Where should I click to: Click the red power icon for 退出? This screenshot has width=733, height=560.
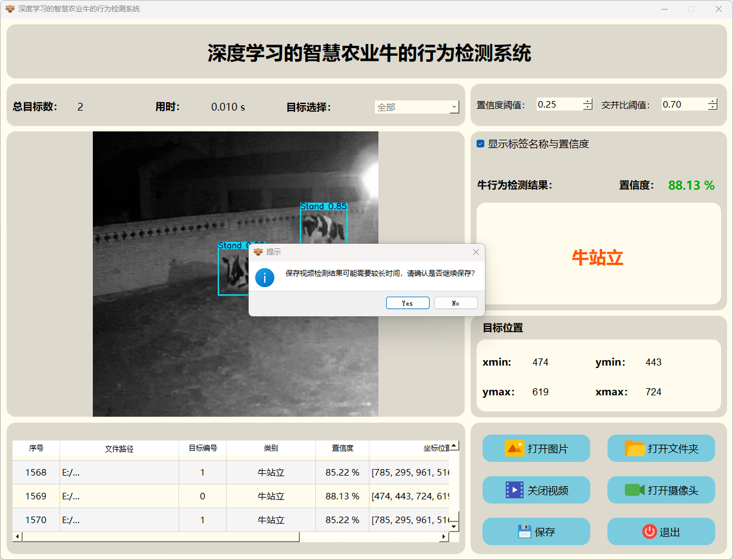[x=649, y=531]
